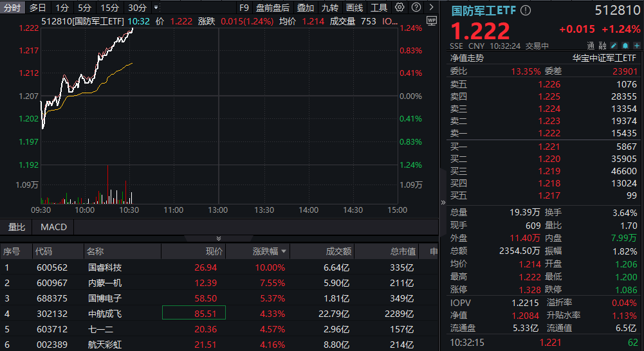This screenshot has width=644, height=351.
Task: Sort by 涨跌幅 column dropdown arrow
Action: tap(283, 251)
